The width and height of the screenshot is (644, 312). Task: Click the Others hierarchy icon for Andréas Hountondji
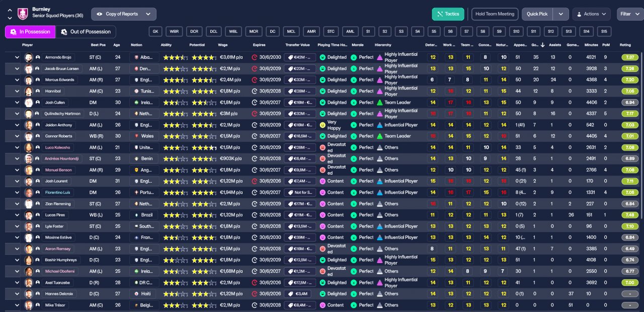[379, 159]
